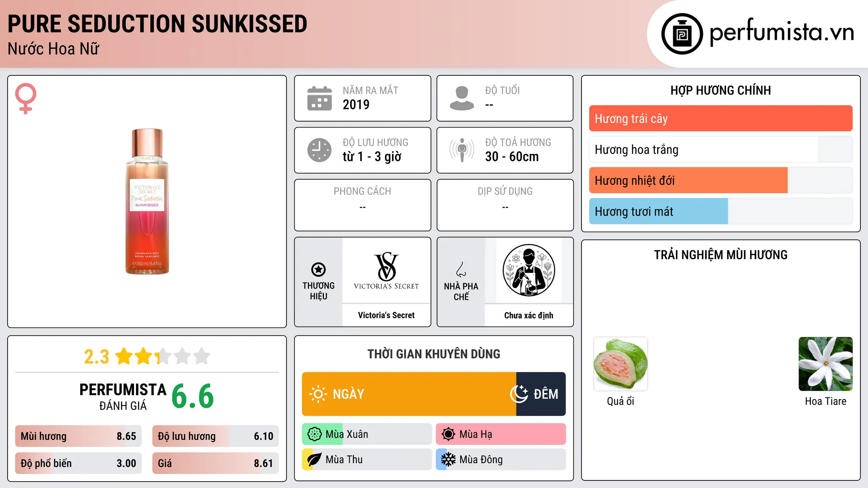Click the person silhouette icon for Độ Tuổi
The width and height of the screenshot is (868, 488).
pos(462,98)
